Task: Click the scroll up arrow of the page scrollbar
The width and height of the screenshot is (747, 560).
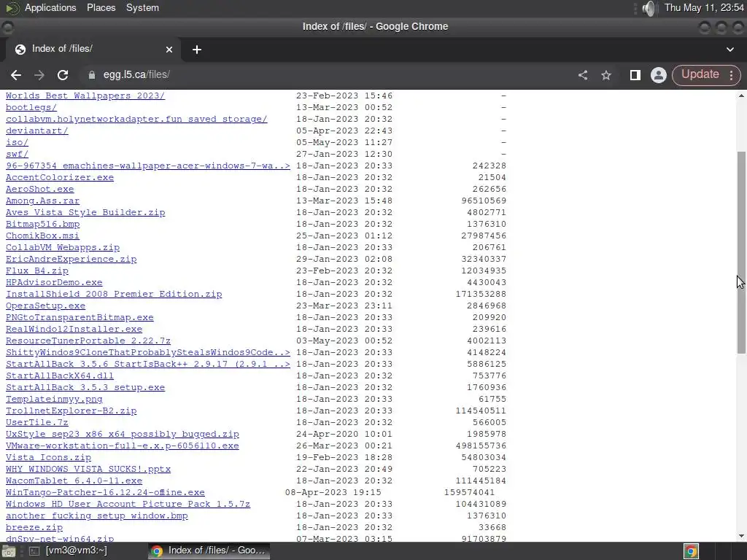Action: [x=741, y=96]
